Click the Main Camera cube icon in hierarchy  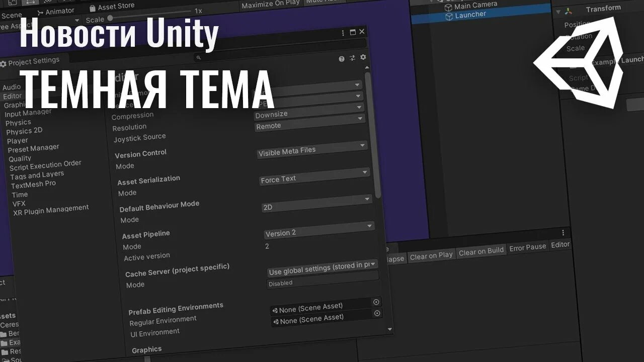448,8
